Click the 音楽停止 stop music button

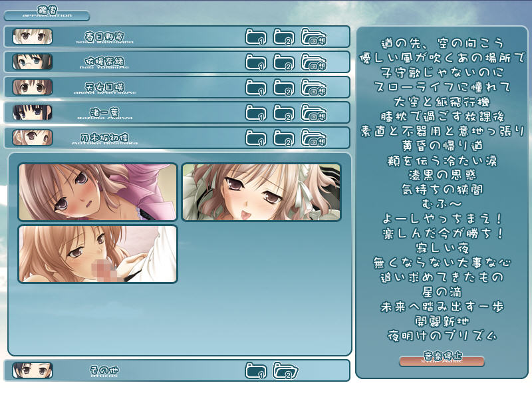coord(442,361)
